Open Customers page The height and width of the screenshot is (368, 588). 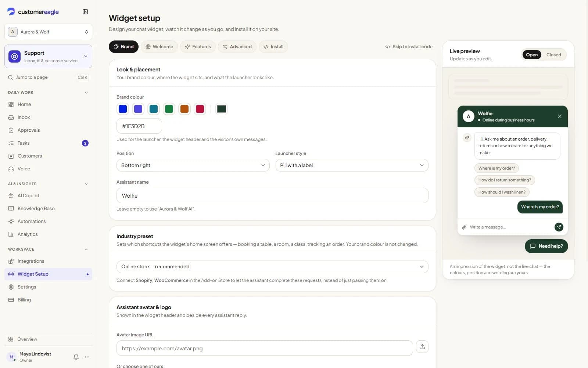tap(48, 156)
